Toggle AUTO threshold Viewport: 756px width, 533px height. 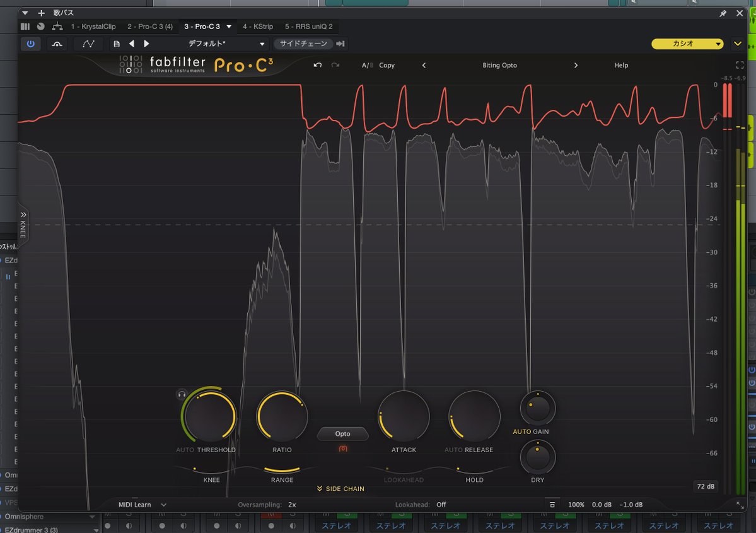click(x=185, y=450)
